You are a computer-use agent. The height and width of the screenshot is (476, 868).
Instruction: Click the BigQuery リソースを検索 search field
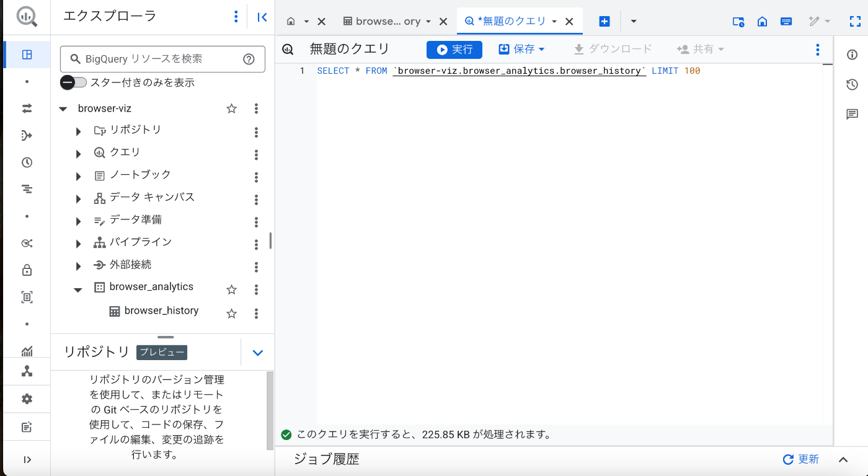(162, 59)
